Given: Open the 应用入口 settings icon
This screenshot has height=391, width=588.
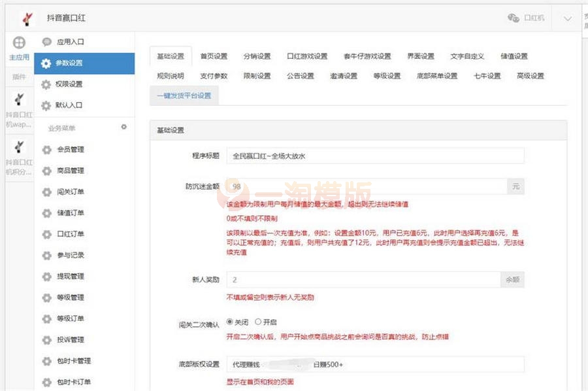Looking at the screenshot, I should click(x=46, y=41).
